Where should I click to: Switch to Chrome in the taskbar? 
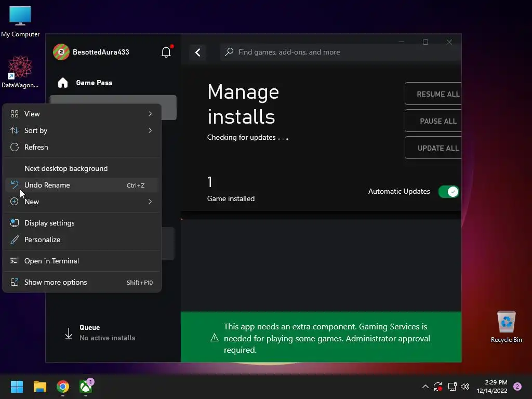coord(63,387)
